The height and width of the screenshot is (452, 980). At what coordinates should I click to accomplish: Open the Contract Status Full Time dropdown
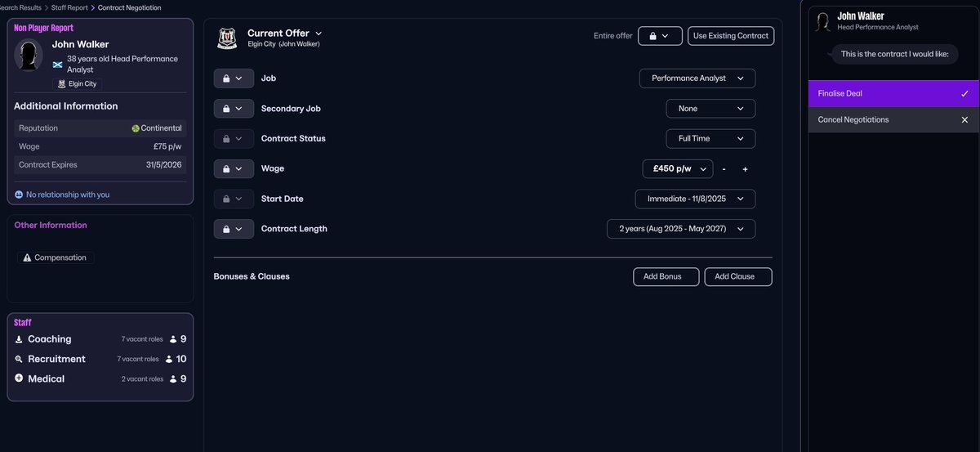click(710, 139)
